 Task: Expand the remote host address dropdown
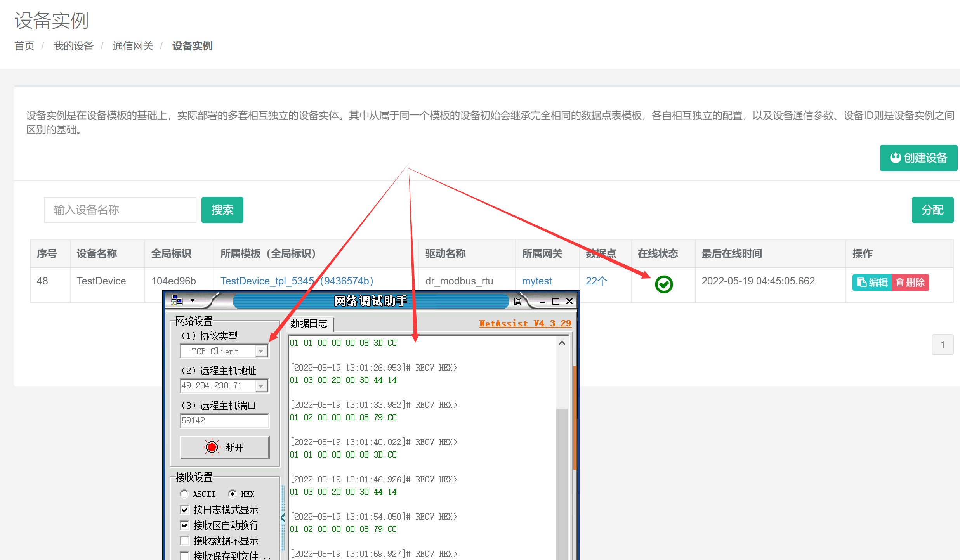coord(261,386)
